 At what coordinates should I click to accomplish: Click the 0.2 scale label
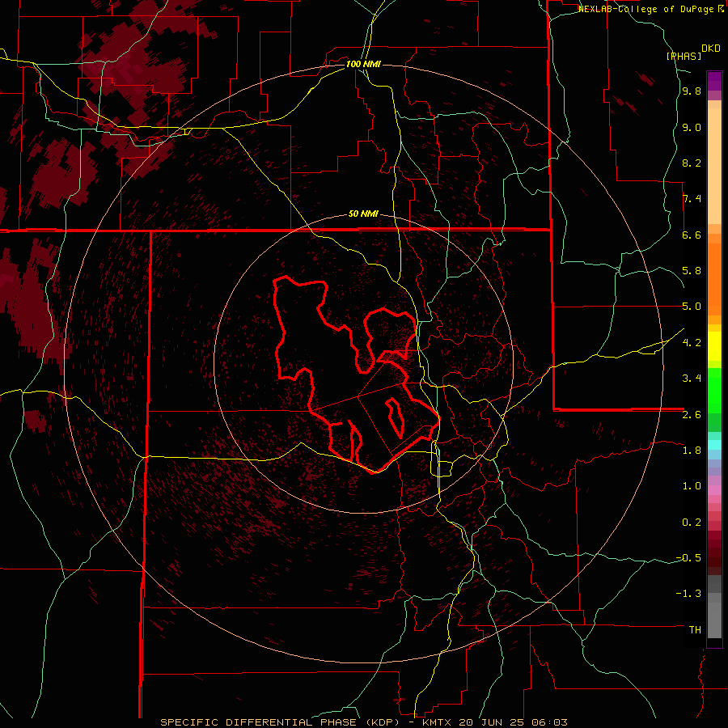692,523
